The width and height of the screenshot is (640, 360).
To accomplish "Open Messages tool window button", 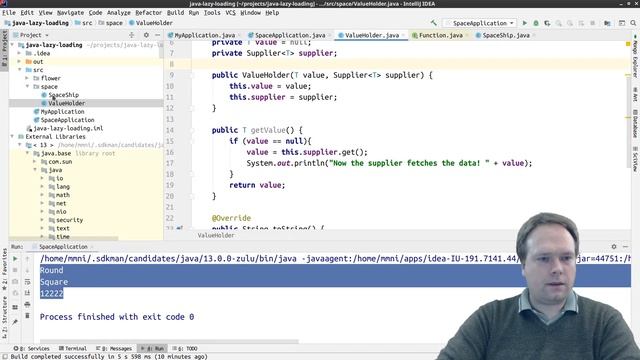I will point(114,349).
